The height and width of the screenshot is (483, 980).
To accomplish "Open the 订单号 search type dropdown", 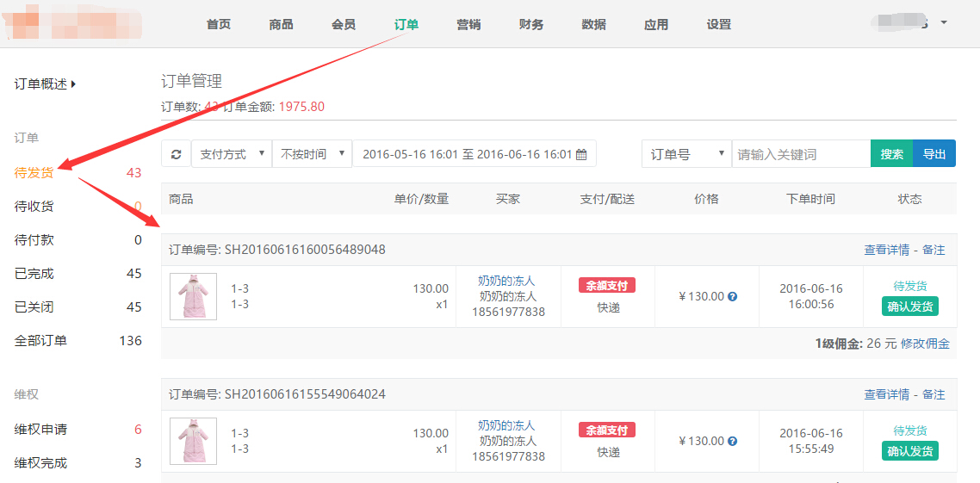I will tap(686, 154).
